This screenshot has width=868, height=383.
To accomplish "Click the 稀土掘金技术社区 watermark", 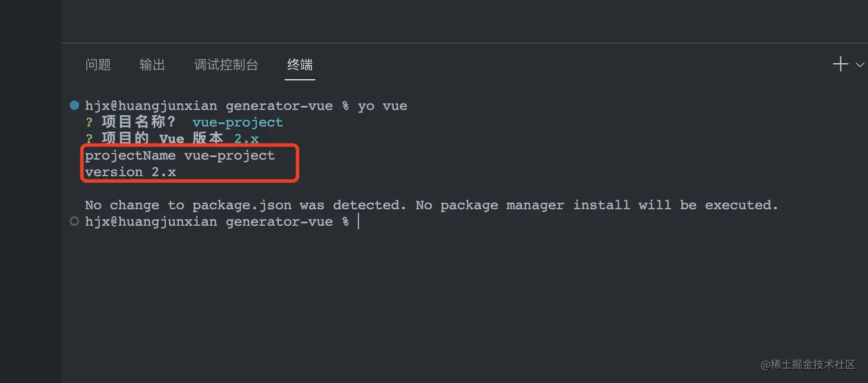I will point(808,365).
